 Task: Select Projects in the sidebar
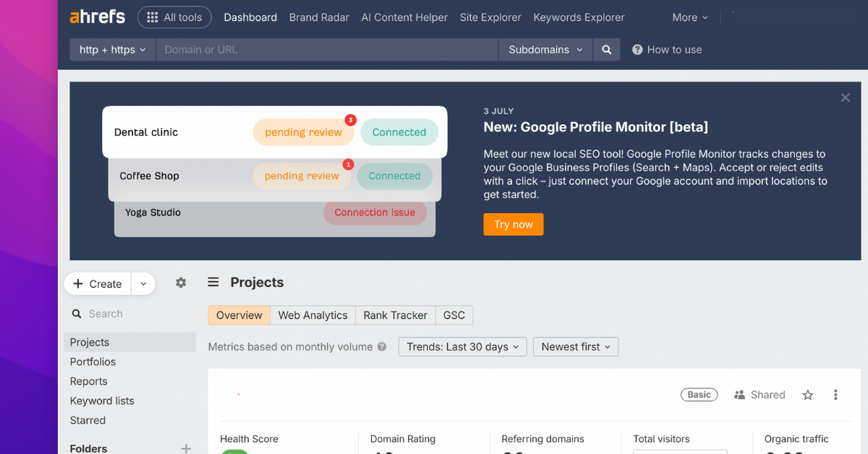pos(129,342)
